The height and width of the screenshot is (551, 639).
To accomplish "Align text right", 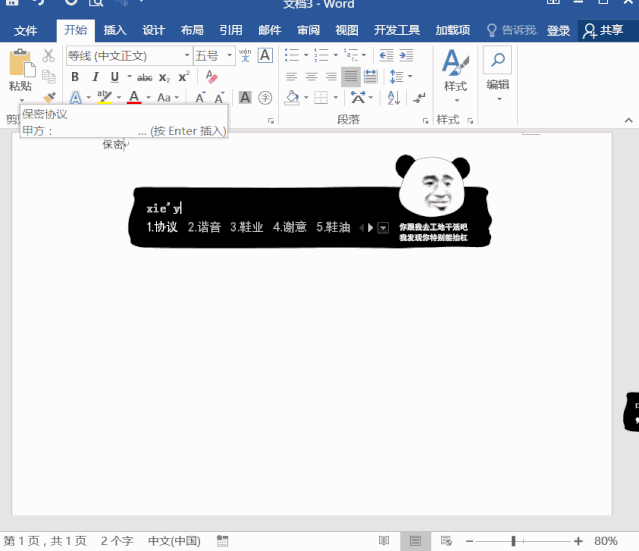I will [x=331, y=77].
